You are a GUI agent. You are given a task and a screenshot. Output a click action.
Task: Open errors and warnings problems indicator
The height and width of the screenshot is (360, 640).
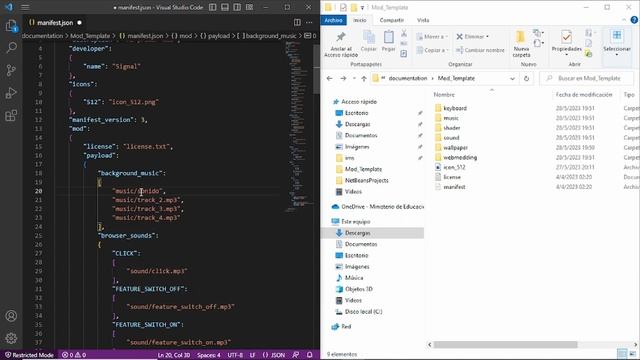click(x=74, y=355)
